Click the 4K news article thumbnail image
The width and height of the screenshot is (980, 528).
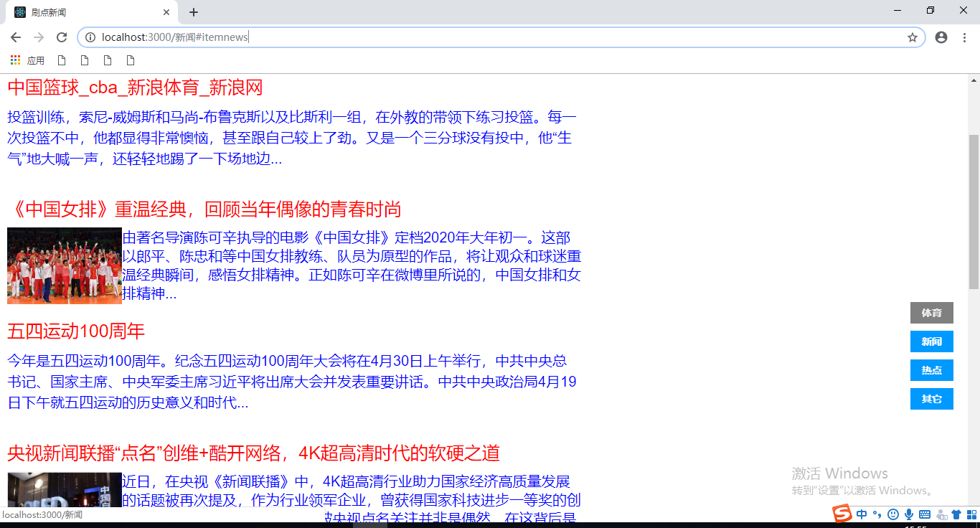coord(65,490)
